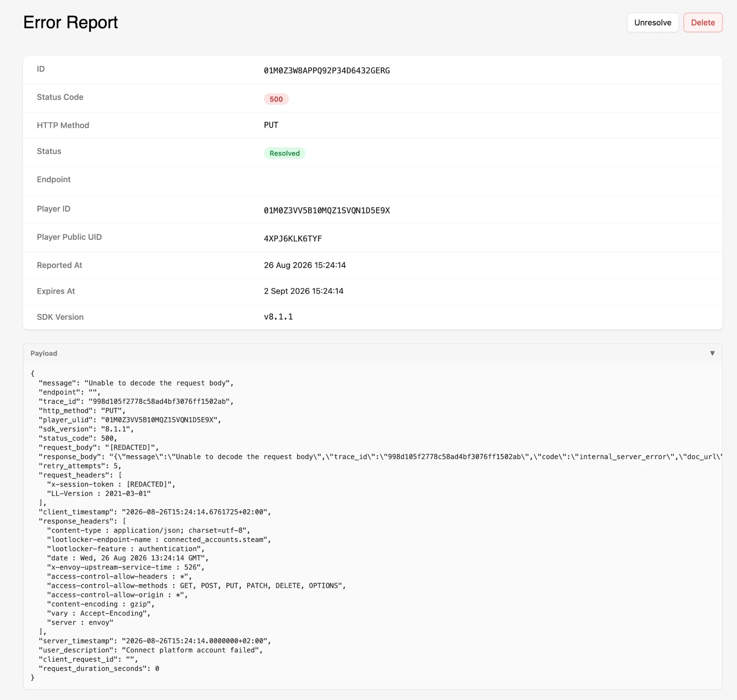
Task: Select the ID value 01M0Z3W8APPQ92P34D6432GERG
Action: [x=327, y=70]
